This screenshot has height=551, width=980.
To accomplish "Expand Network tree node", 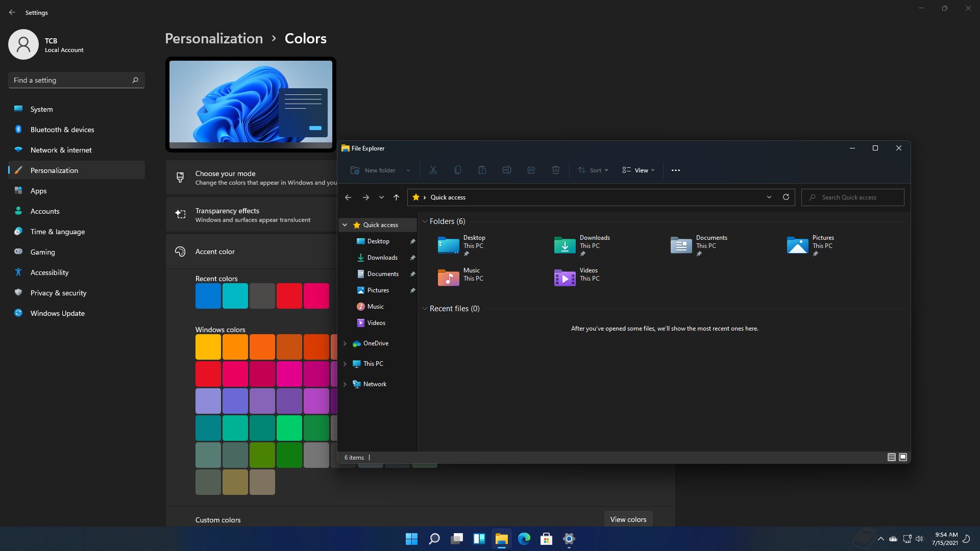I will tap(345, 384).
